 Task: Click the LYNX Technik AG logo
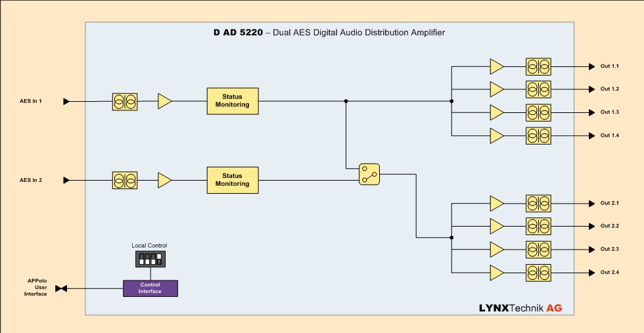[520, 307]
